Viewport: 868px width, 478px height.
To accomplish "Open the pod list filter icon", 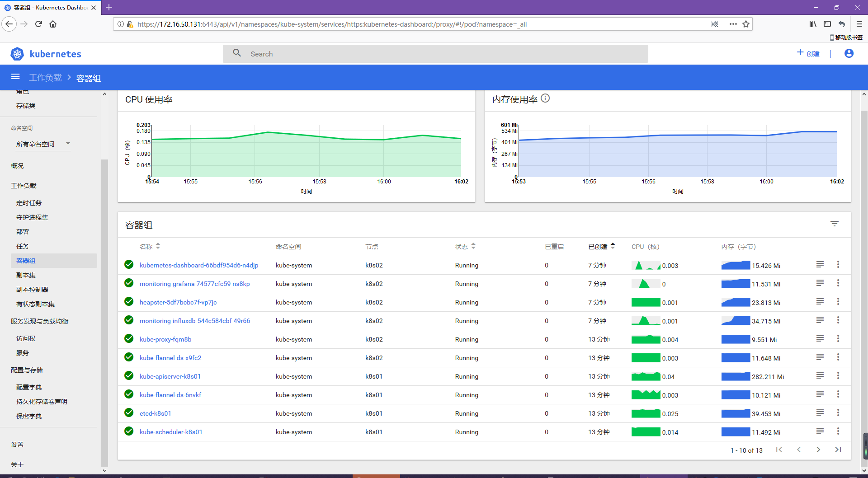I will click(x=835, y=224).
